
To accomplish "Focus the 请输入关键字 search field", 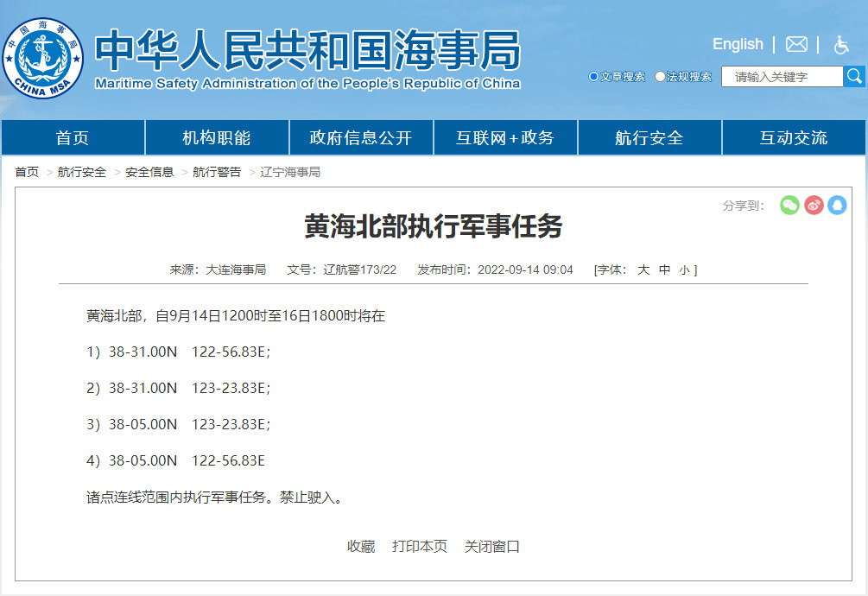I will (x=782, y=76).
